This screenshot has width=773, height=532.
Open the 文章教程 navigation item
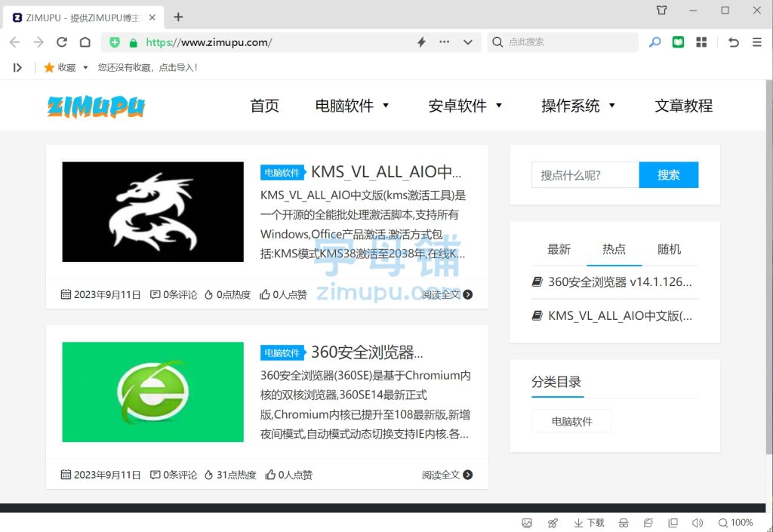point(684,106)
